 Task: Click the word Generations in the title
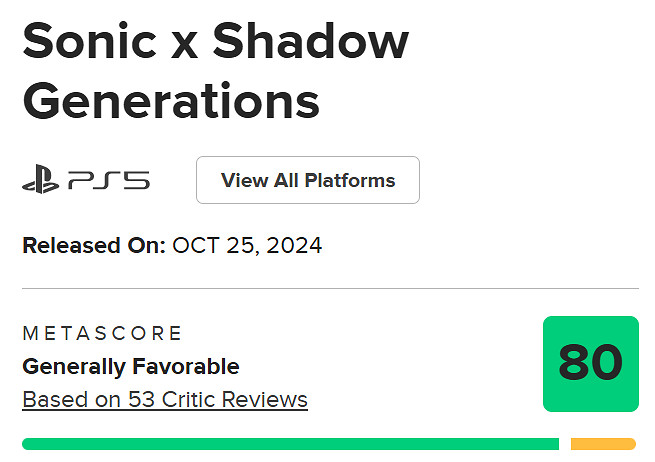[x=171, y=100]
